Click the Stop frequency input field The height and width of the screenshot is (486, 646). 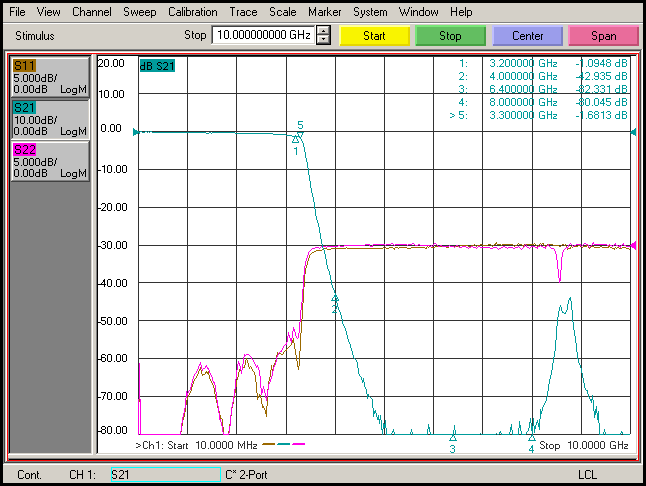click(x=262, y=36)
